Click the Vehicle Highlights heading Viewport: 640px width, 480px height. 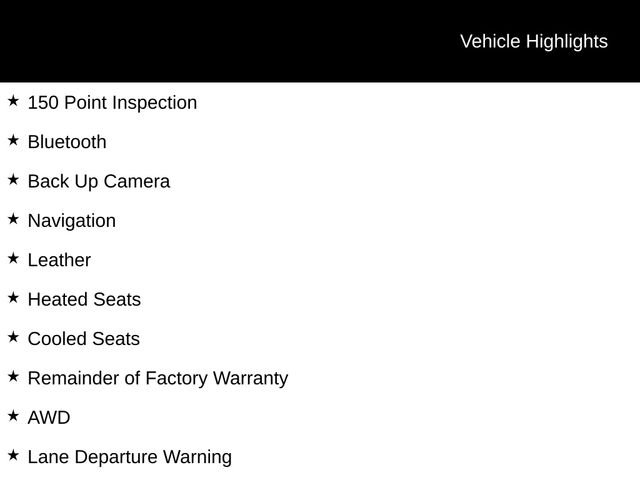[533, 41]
